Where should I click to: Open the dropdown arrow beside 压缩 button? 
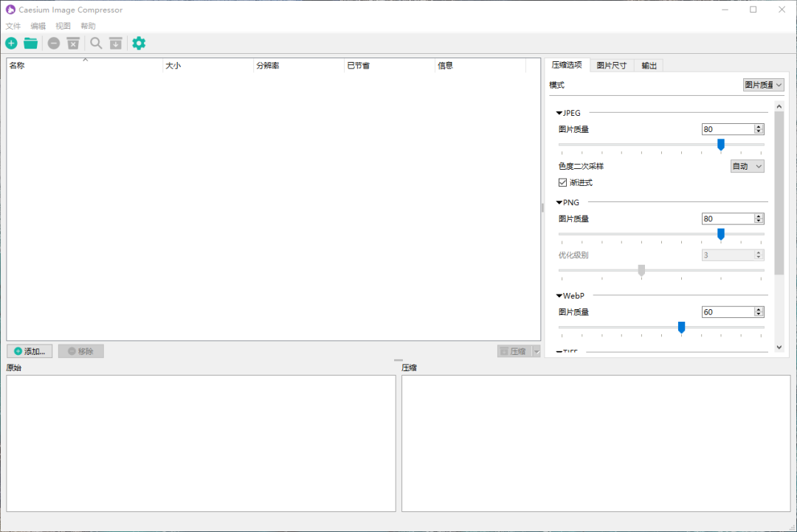[x=536, y=352]
